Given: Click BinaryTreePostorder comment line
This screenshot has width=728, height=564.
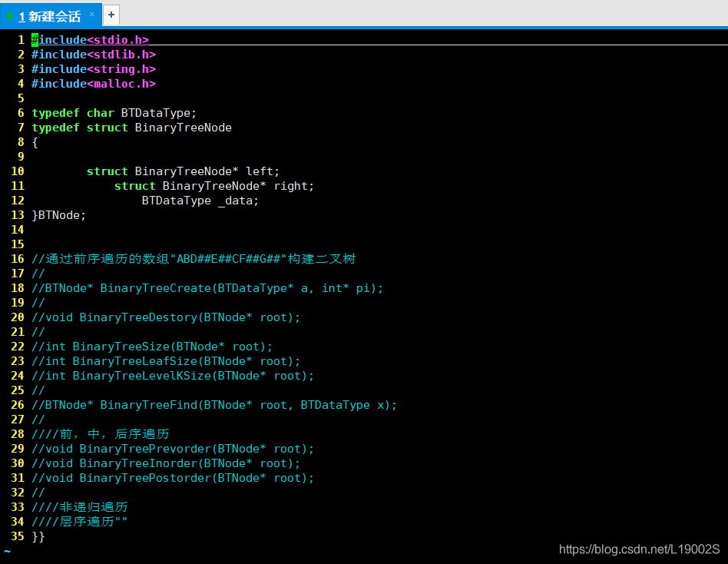Looking at the screenshot, I should (x=173, y=478).
